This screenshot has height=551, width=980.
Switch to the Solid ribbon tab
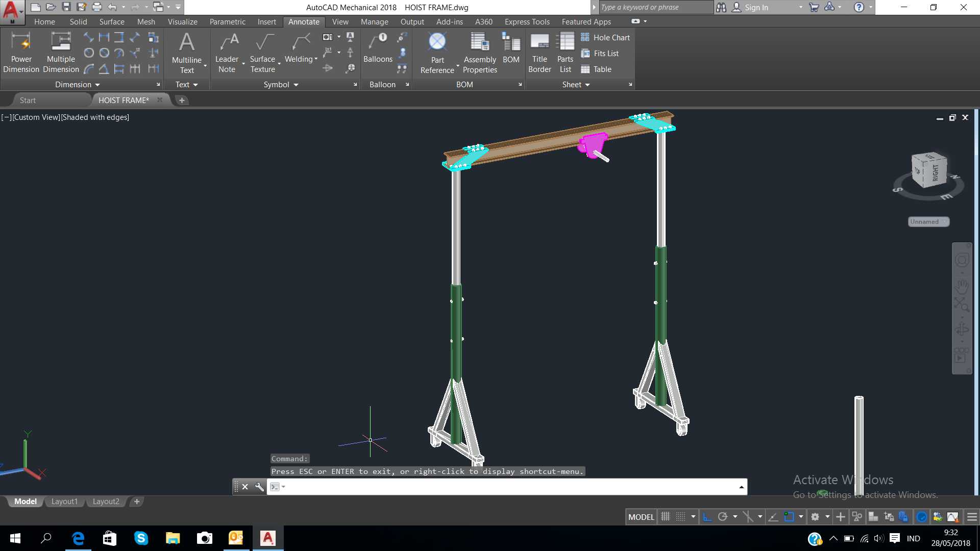(x=78, y=22)
